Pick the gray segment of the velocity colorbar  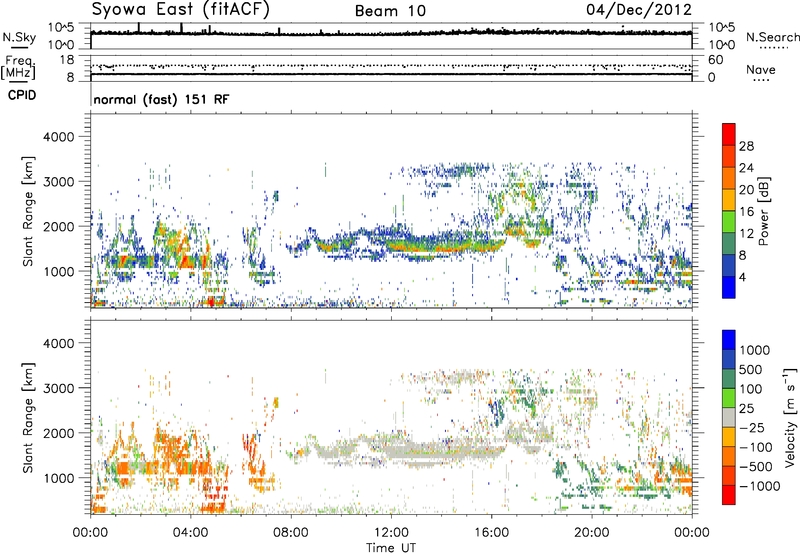[729, 417]
